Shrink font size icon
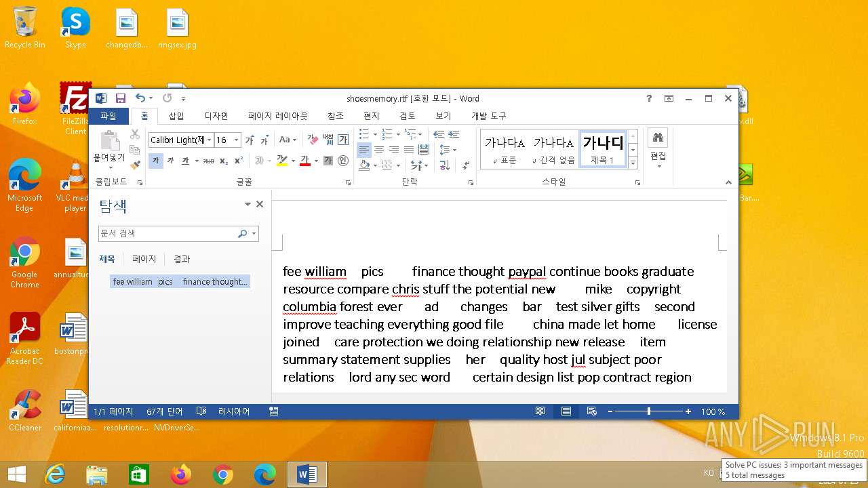Viewport: 868px width, 488px height. [x=264, y=140]
